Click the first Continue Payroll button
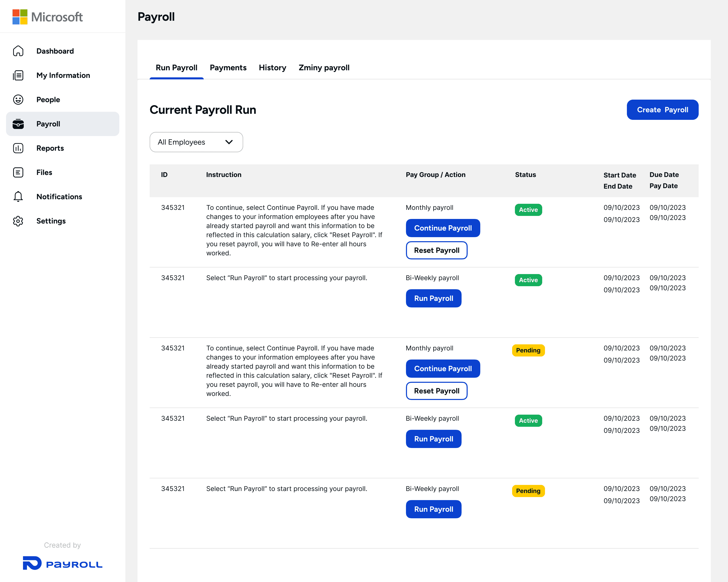Image resolution: width=728 pixels, height=582 pixels. click(443, 228)
